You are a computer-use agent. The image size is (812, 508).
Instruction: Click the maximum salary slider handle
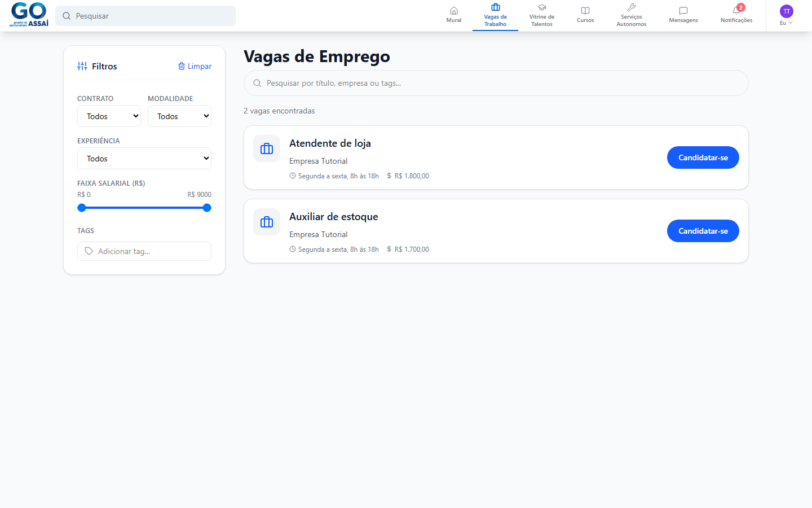point(207,208)
